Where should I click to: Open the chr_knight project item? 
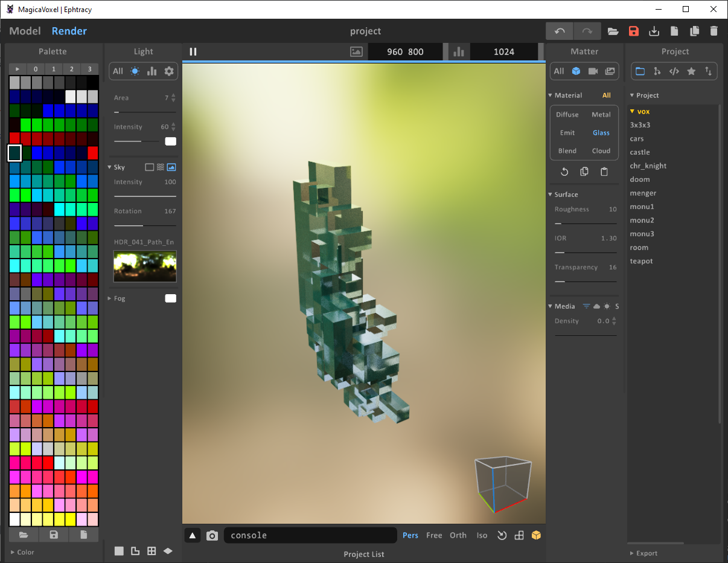(648, 166)
